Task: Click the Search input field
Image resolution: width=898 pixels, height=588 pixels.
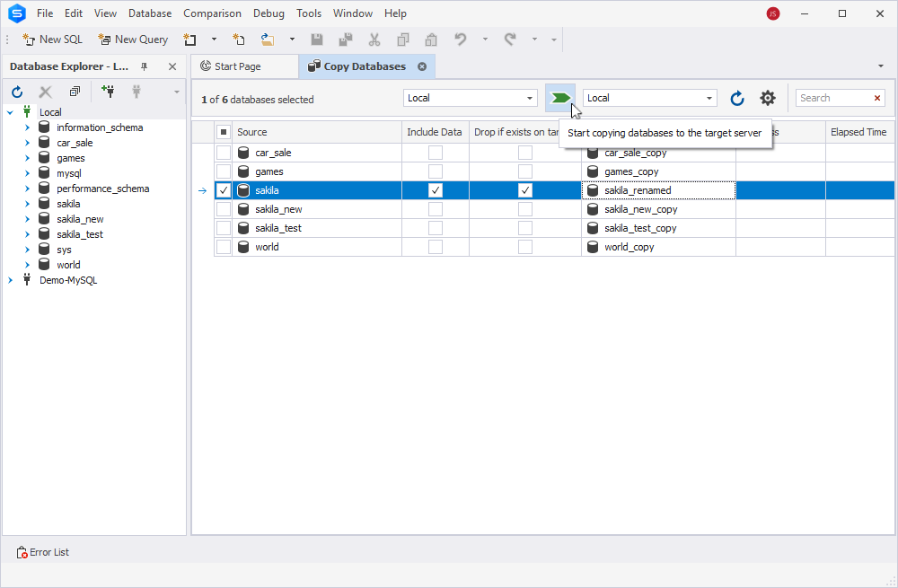Action: pos(834,98)
